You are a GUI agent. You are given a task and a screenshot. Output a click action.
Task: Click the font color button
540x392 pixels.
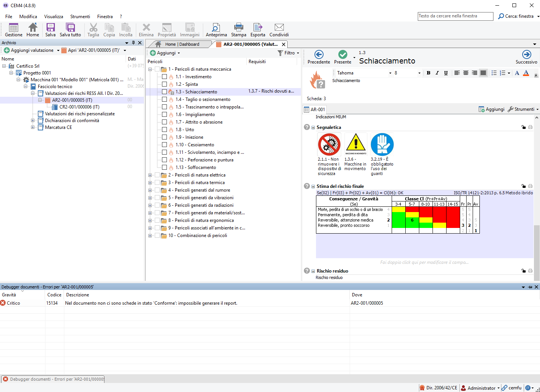pos(526,73)
